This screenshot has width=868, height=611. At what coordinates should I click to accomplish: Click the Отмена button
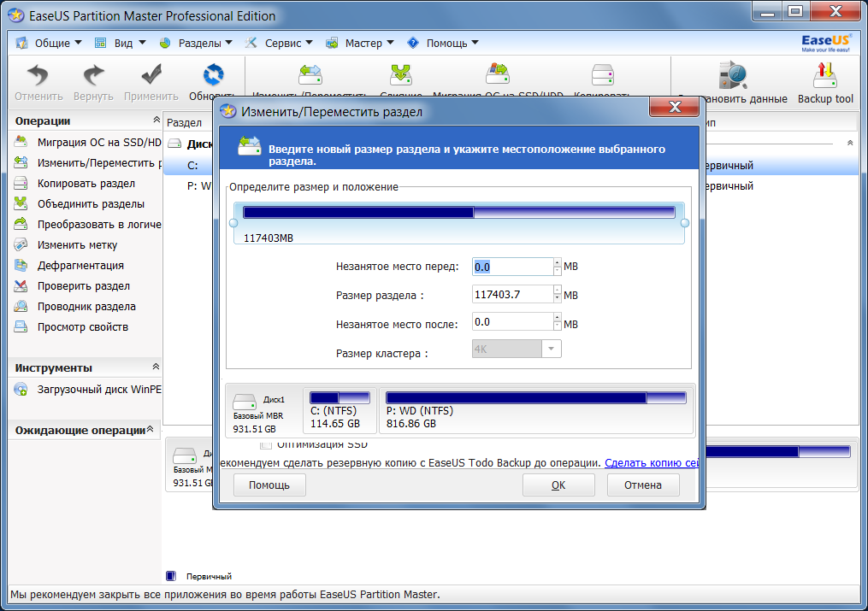(643, 485)
